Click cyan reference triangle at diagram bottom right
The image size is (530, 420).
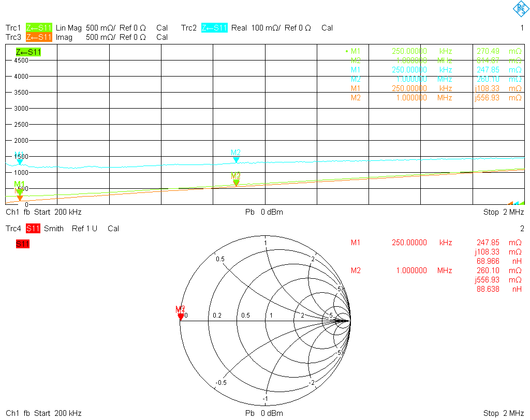pyautogui.click(x=516, y=203)
